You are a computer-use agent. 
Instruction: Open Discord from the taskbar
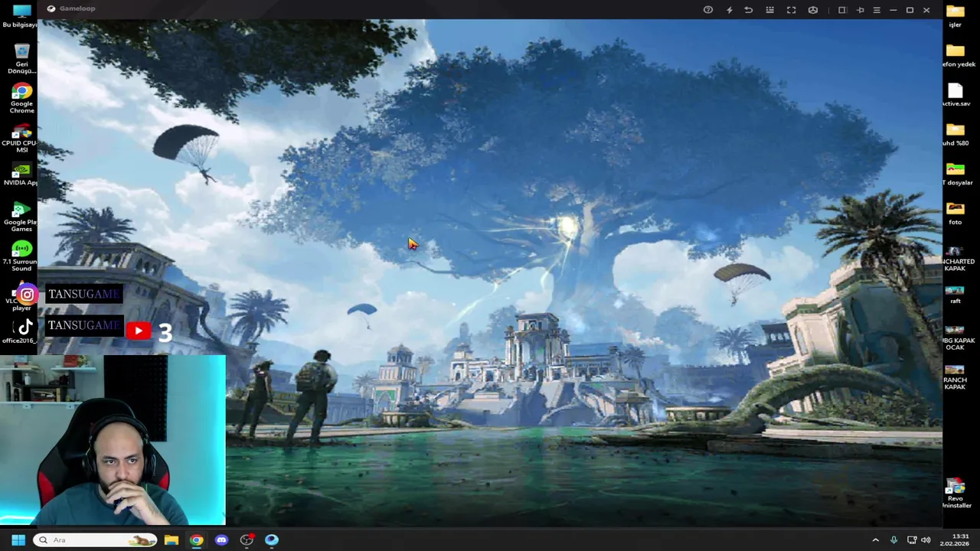point(222,540)
